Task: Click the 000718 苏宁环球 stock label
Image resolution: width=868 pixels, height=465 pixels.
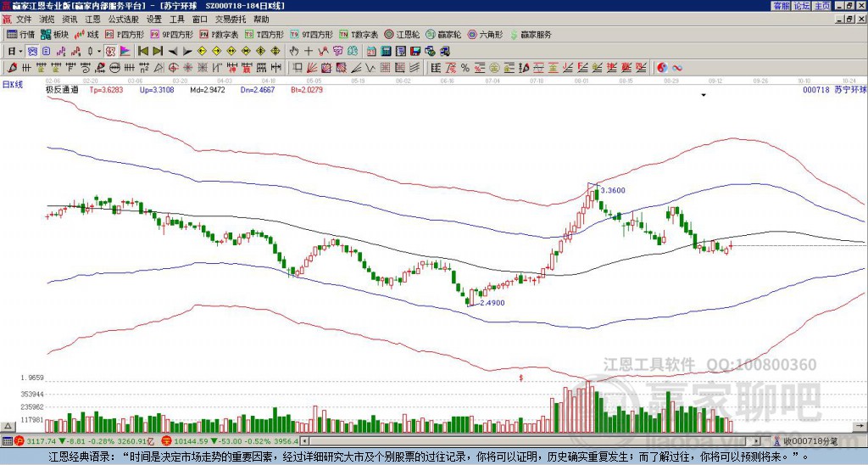Action: click(834, 90)
